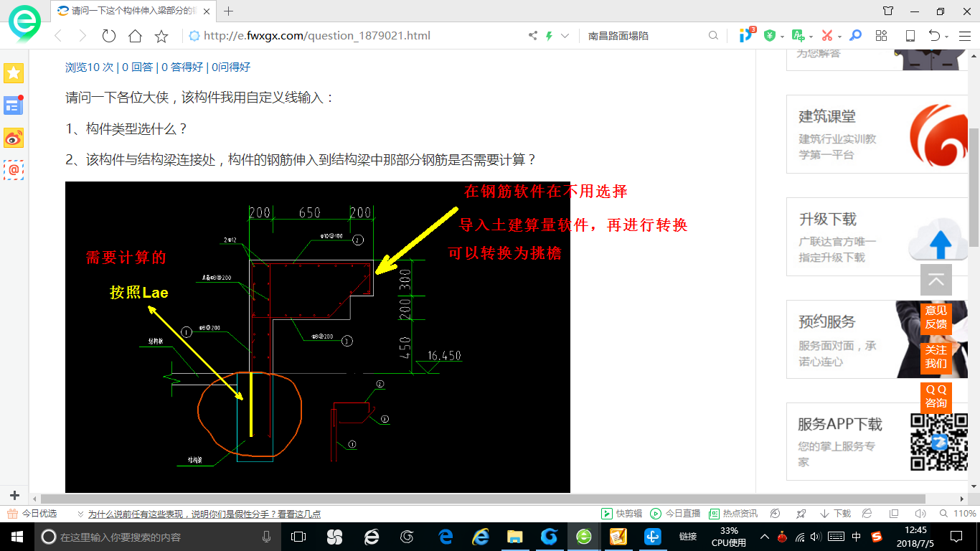The height and width of the screenshot is (551, 980).
Task: Select the tab titled 请问一下这个构件伸入梁部分的
Action: point(133,11)
